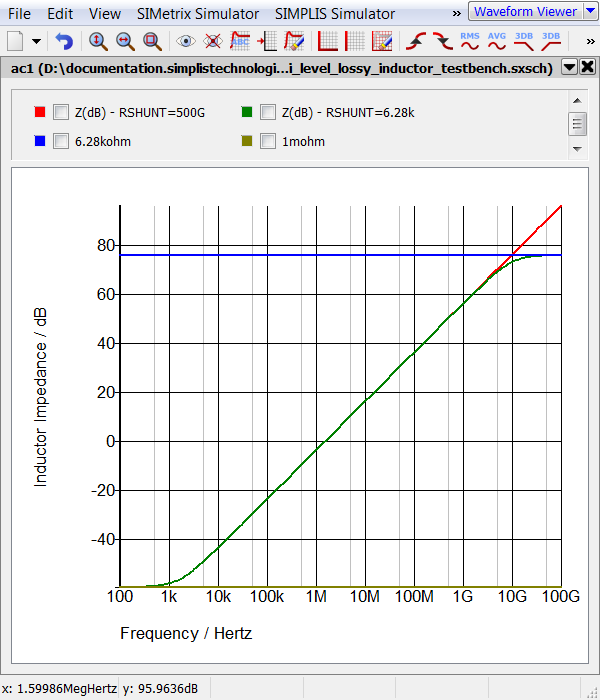Click the zoom in magnifier icon
This screenshot has height=700, width=600.
coord(98,41)
